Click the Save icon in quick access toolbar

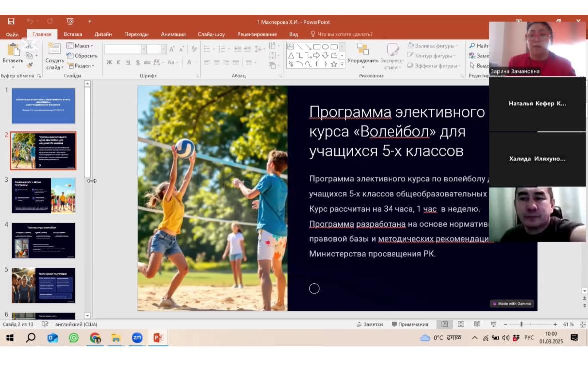tap(11, 22)
